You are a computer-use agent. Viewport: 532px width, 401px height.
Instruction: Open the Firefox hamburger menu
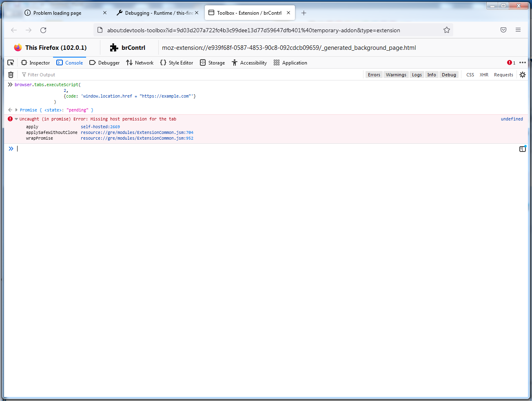tap(518, 30)
